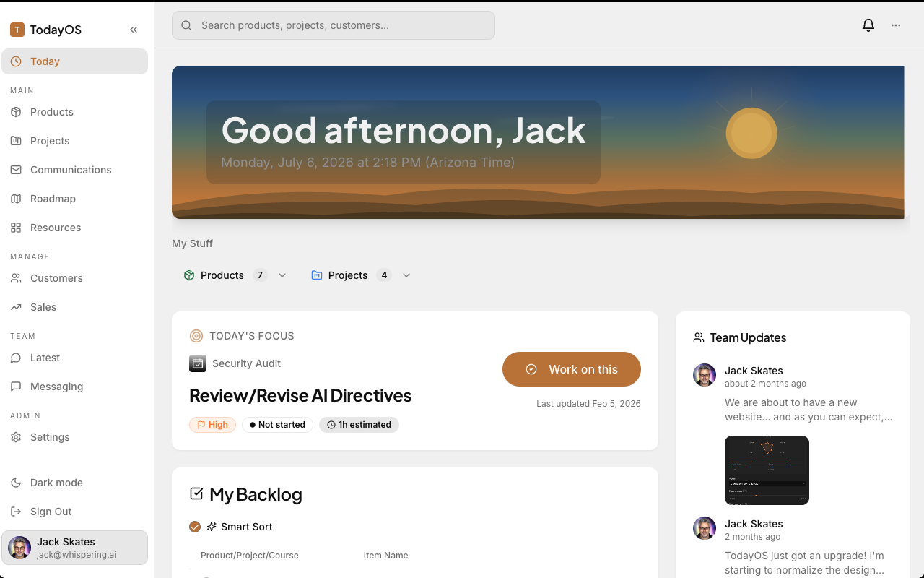924x578 pixels.
Task: Click the Products cube icon in sidebar
Action: pos(16,112)
